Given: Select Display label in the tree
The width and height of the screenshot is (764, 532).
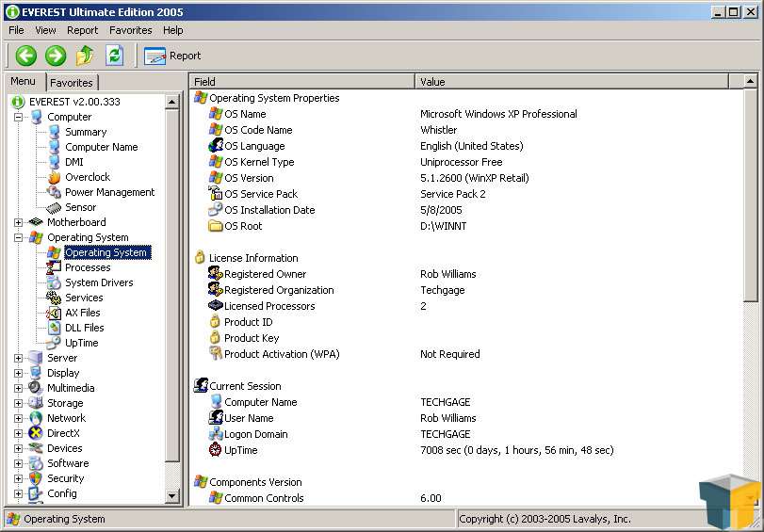Looking at the screenshot, I should (x=63, y=373).
